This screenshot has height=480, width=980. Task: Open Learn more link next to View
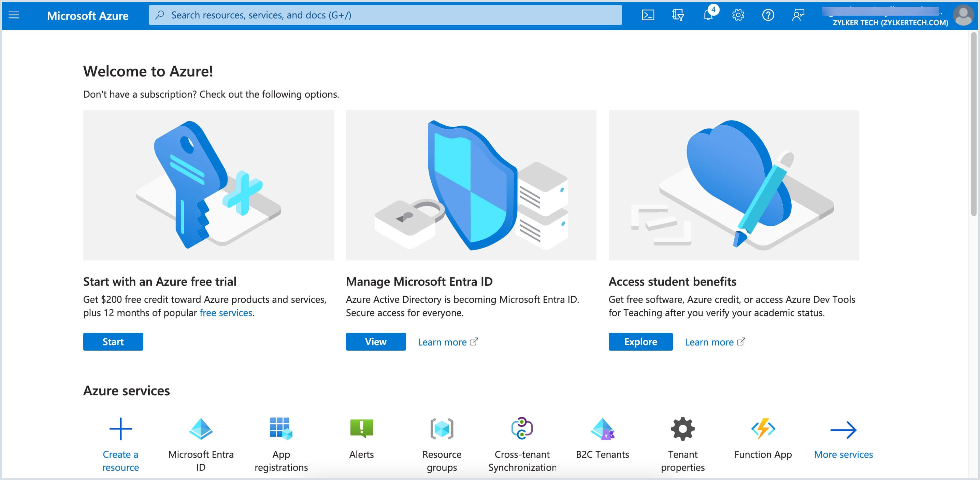coord(448,342)
